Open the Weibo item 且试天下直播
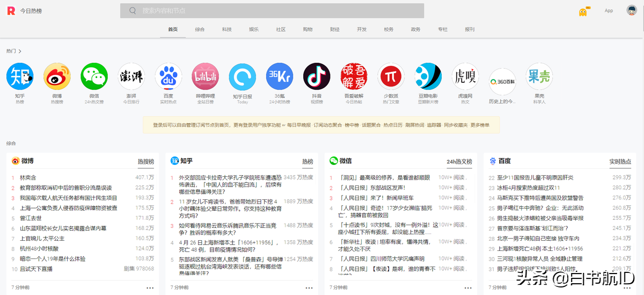Viewport: 644px width, 295px height. tap(36, 269)
